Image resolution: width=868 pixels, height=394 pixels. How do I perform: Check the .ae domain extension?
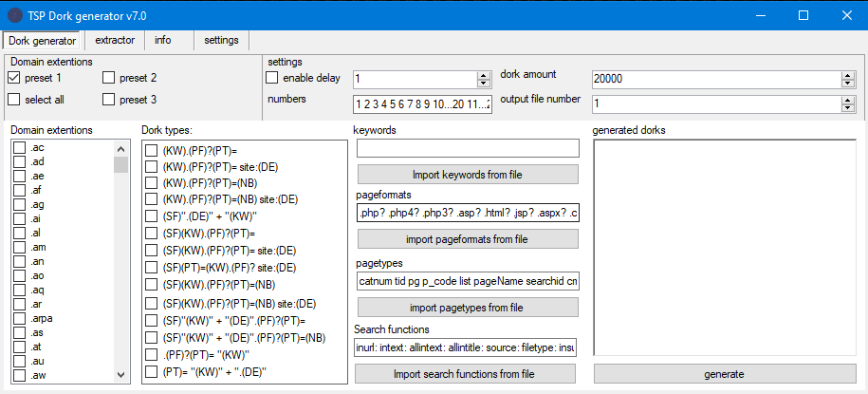(19, 177)
